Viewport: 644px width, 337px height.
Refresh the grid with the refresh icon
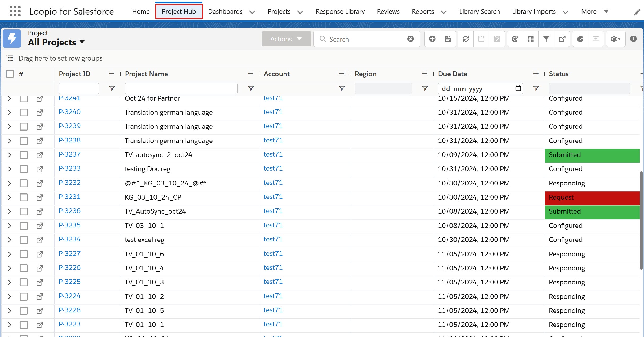click(x=466, y=39)
